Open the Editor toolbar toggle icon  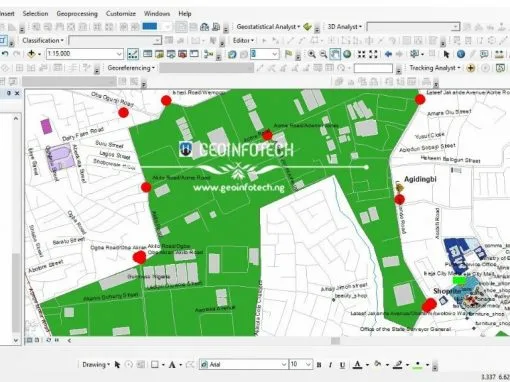tap(133, 54)
